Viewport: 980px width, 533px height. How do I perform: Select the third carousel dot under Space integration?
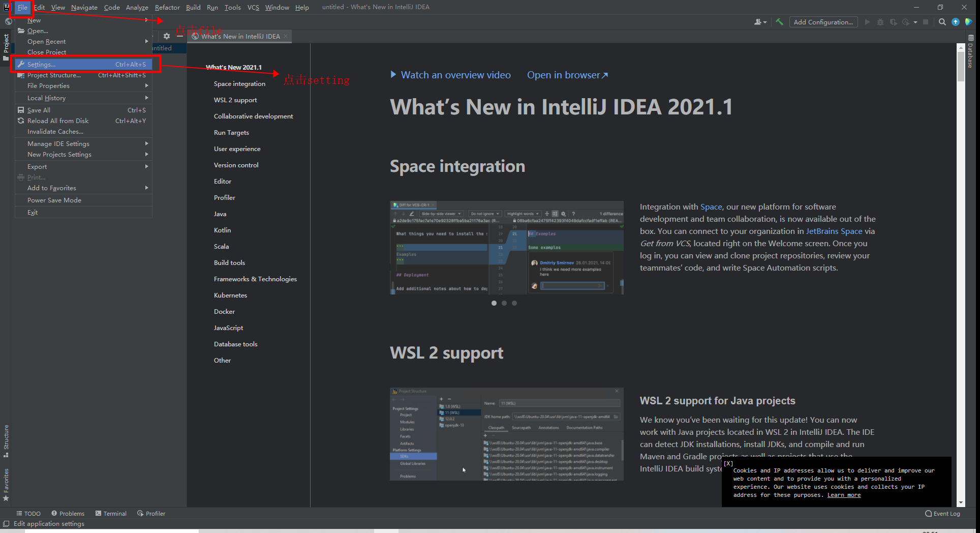[x=514, y=303]
